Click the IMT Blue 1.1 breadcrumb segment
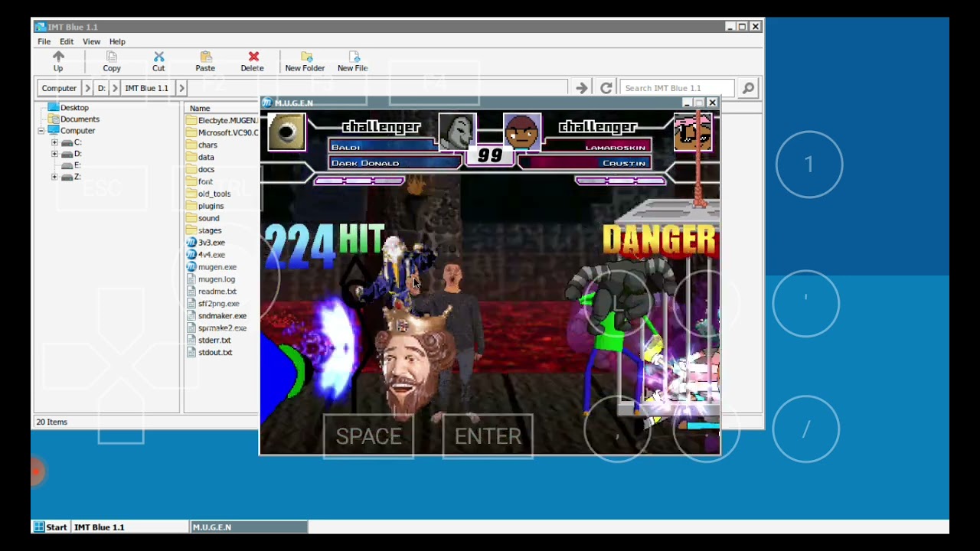 pyautogui.click(x=146, y=88)
